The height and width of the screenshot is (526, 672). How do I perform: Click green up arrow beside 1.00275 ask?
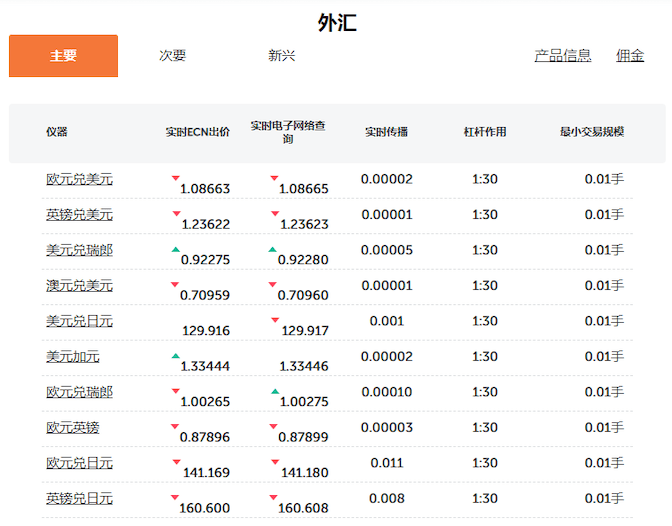click(x=275, y=391)
